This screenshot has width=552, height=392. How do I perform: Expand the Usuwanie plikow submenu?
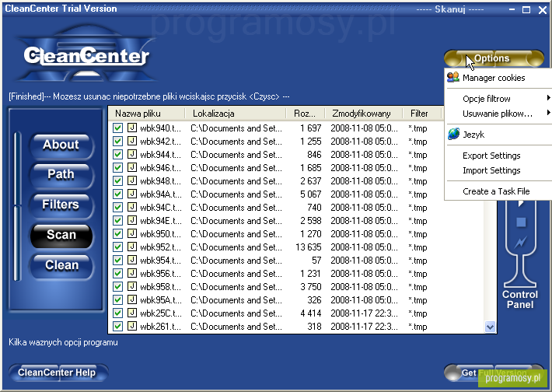click(x=499, y=114)
